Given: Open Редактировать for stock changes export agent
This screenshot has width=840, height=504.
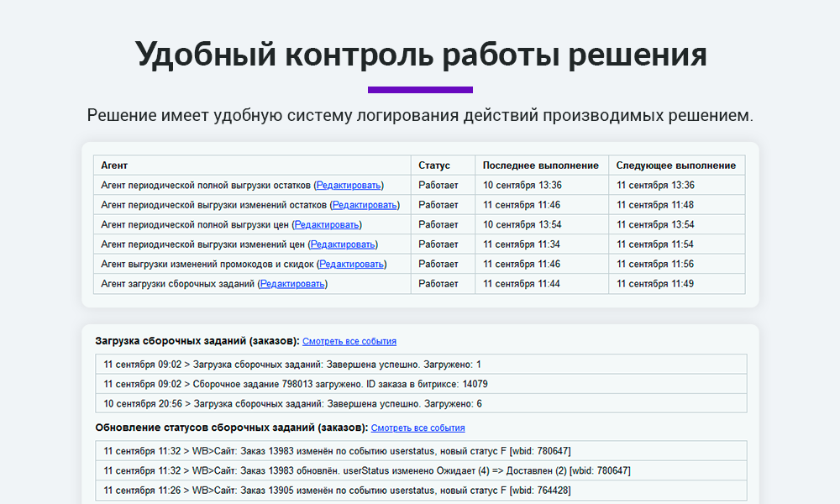Looking at the screenshot, I should (x=365, y=205).
